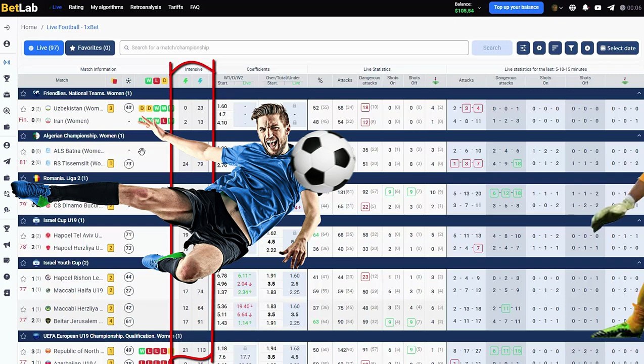644x364 pixels.
Task: Click Top up your balance button
Action: pyautogui.click(x=516, y=8)
